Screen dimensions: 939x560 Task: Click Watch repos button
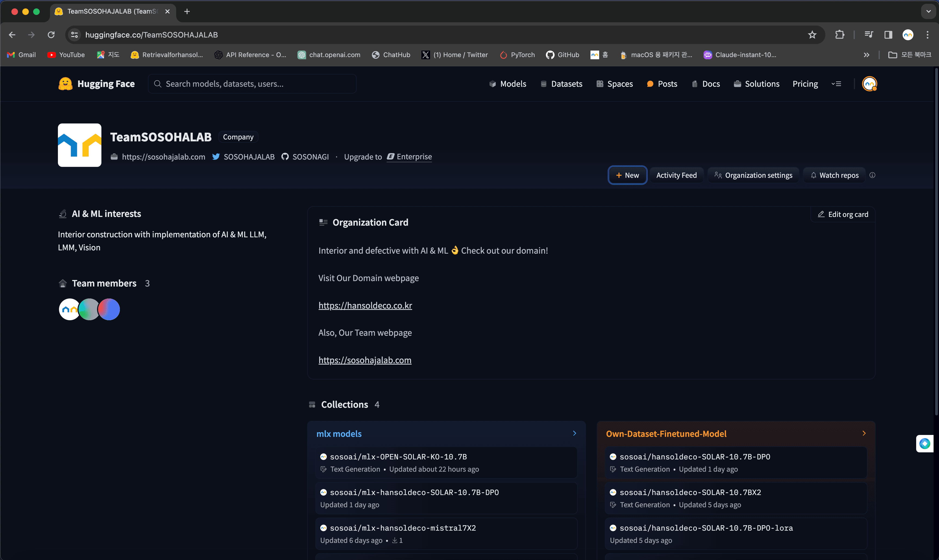834,175
